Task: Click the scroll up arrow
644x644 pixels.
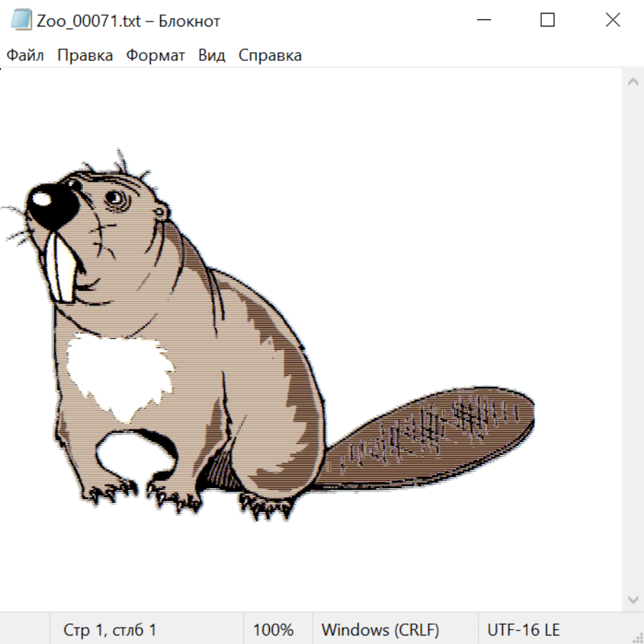Action: [x=633, y=82]
